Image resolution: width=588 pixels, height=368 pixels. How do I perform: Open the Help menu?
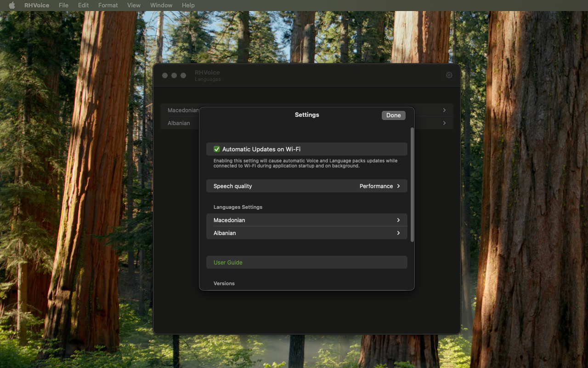(188, 5)
